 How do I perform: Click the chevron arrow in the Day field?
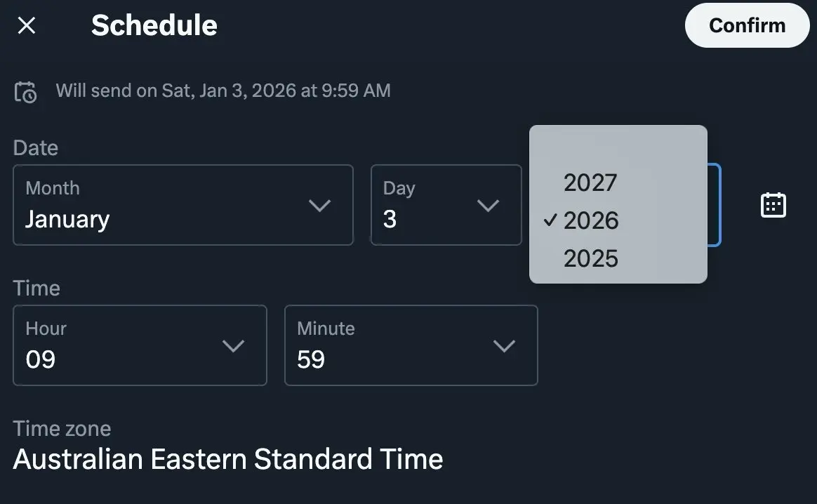click(x=487, y=206)
